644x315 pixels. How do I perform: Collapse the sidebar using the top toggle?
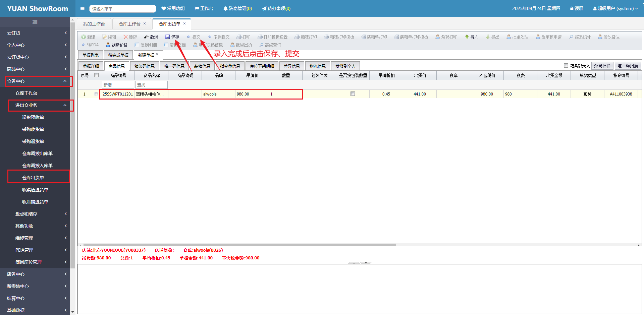(x=35, y=22)
